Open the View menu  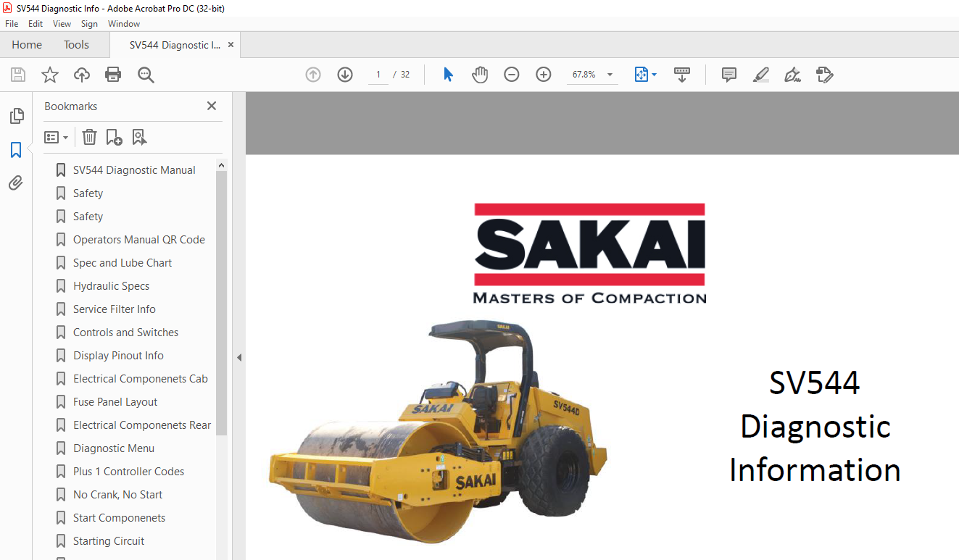tap(62, 24)
